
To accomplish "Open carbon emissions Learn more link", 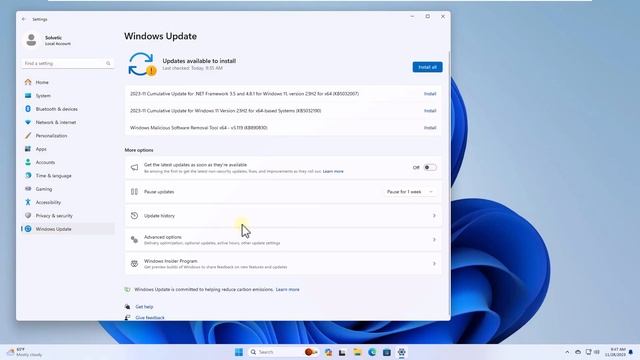I will (x=287, y=289).
